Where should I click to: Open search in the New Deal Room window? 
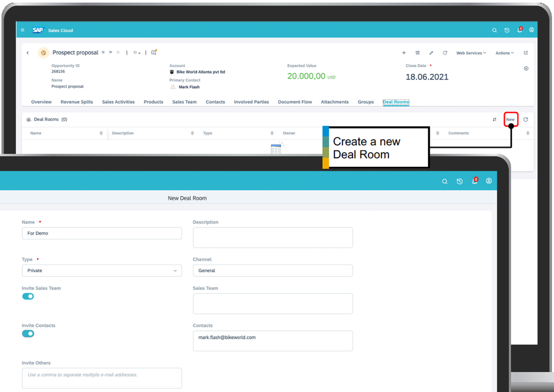point(445,181)
